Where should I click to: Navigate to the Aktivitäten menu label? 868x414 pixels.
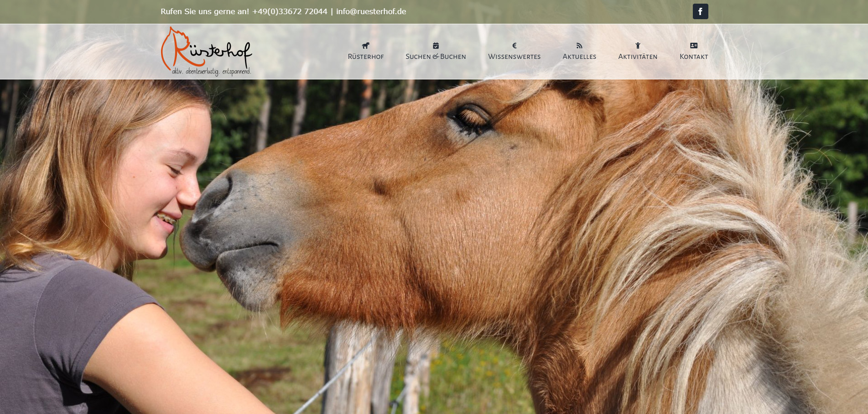[638, 57]
